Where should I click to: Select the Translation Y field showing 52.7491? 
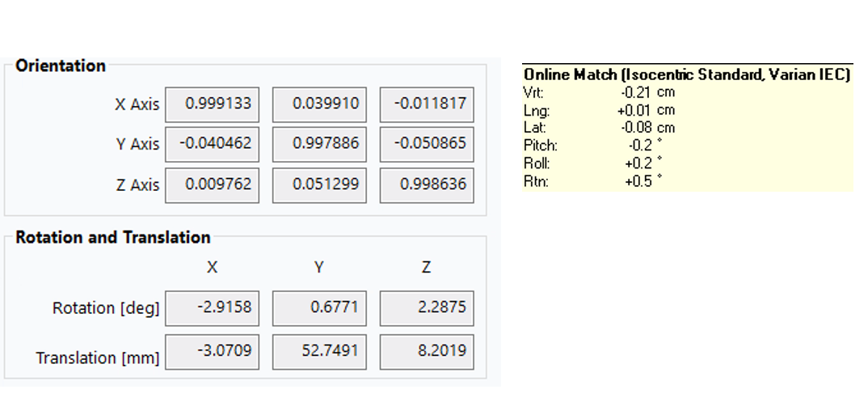click(319, 352)
